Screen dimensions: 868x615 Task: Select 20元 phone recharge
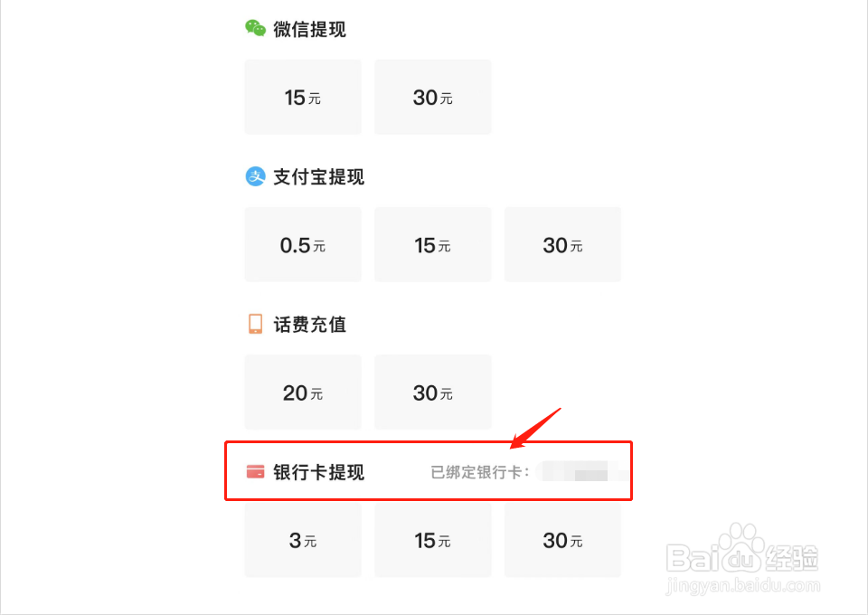pos(303,393)
